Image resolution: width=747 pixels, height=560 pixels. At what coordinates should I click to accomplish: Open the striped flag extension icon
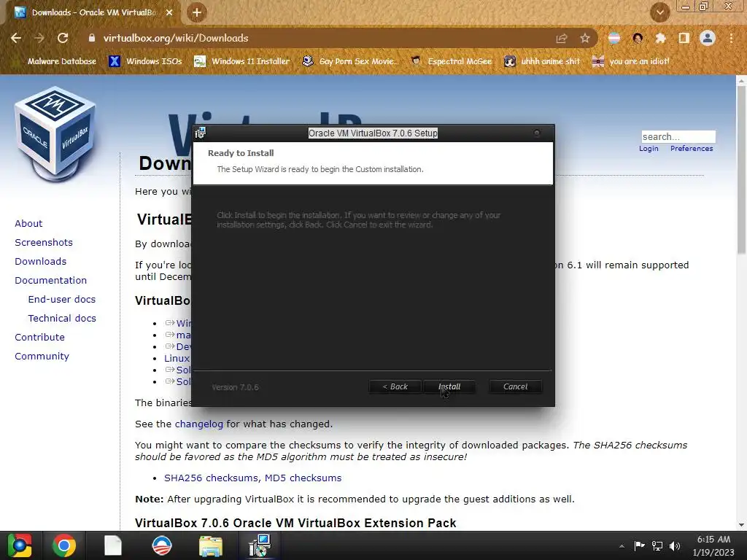tap(614, 38)
